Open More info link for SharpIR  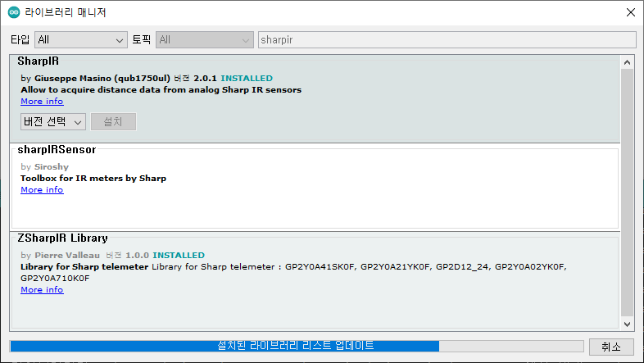click(42, 102)
